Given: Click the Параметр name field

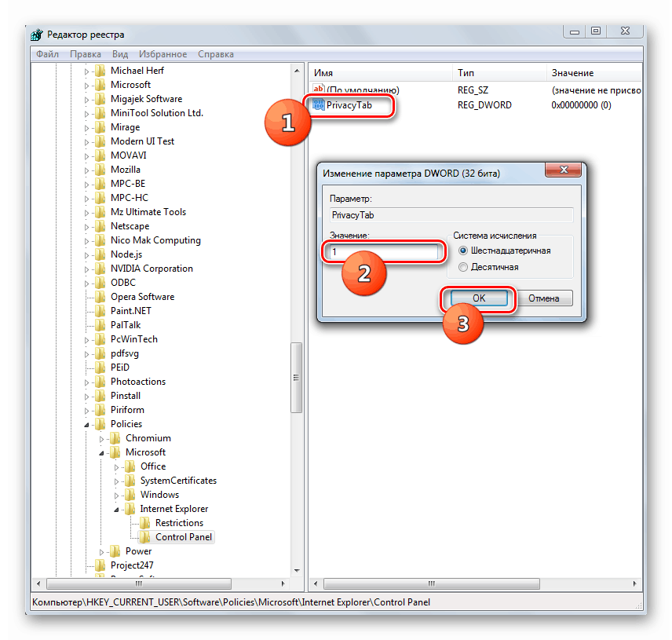Looking at the screenshot, I should pyautogui.click(x=451, y=215).
